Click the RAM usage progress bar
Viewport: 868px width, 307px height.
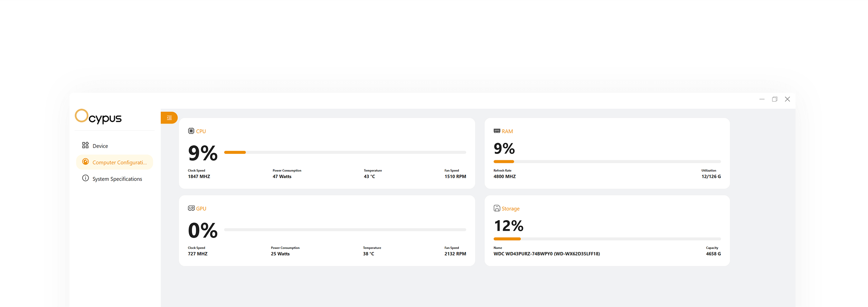(607, 161)
